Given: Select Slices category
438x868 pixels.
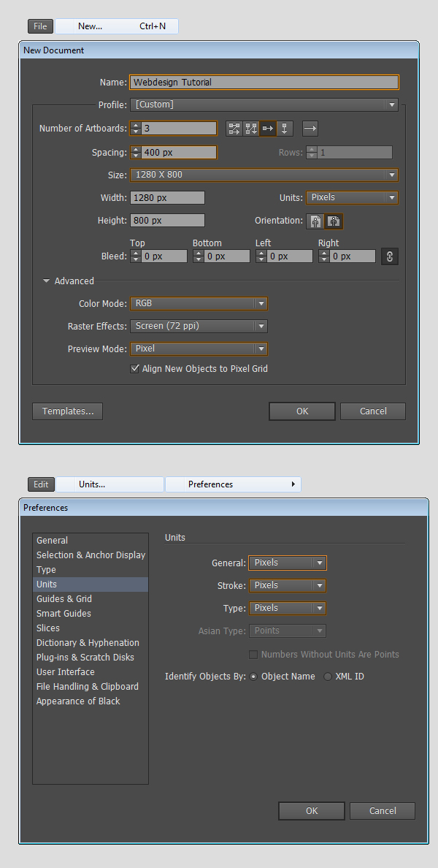Looking at the screenshot, I should [90, 628].
